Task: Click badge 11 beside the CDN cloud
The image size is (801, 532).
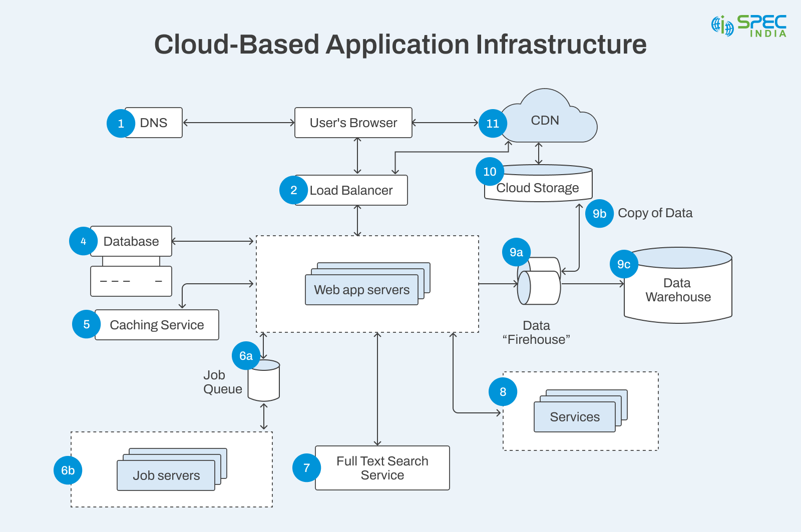Action: point(493,124)
